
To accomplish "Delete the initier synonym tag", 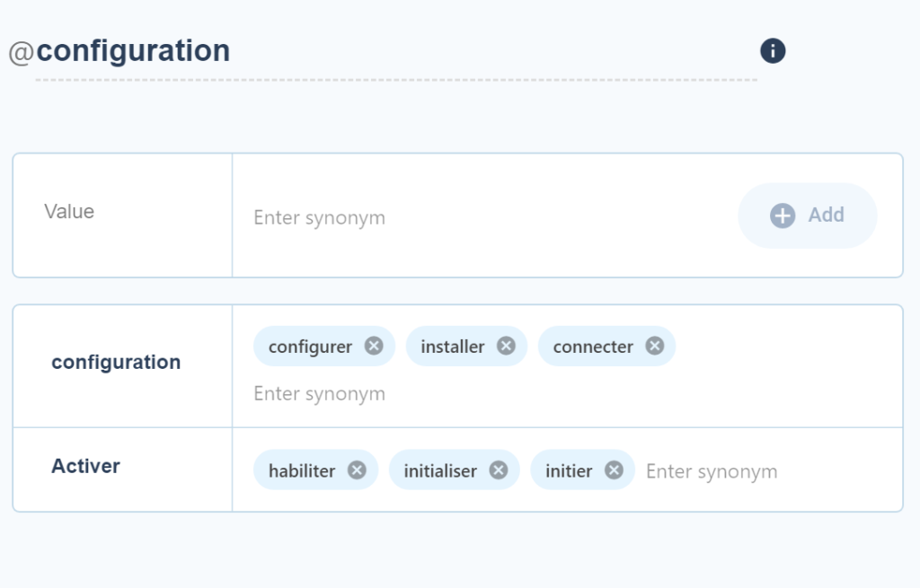I will pyautogui.click(x=614, y=470).
